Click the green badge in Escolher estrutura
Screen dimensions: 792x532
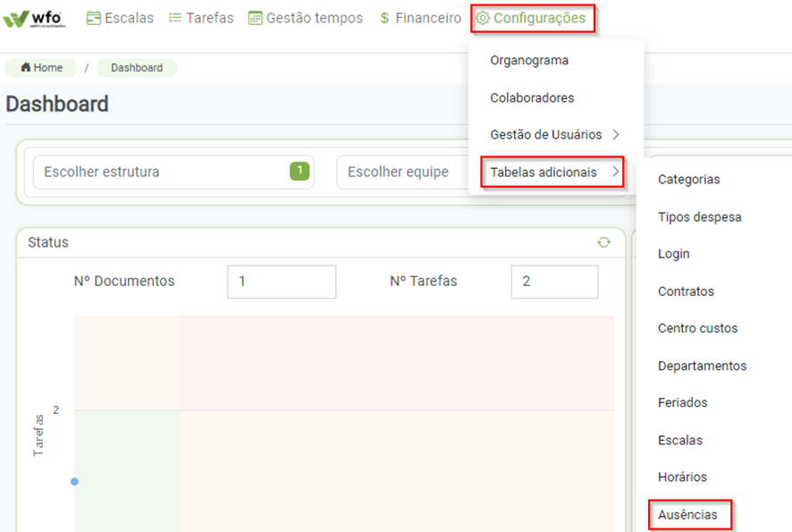point(299,171)
